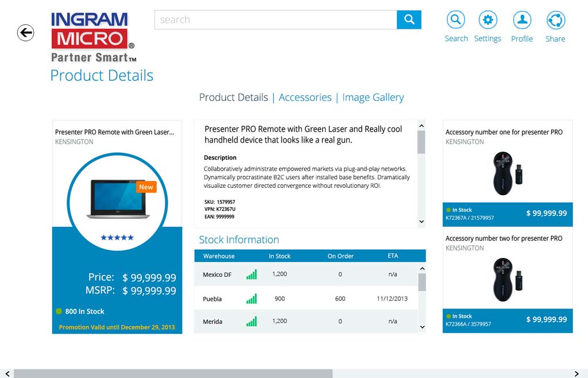Click the laptop product thumbnail image
Screen dimensions: 588x378
pos(118,199)
